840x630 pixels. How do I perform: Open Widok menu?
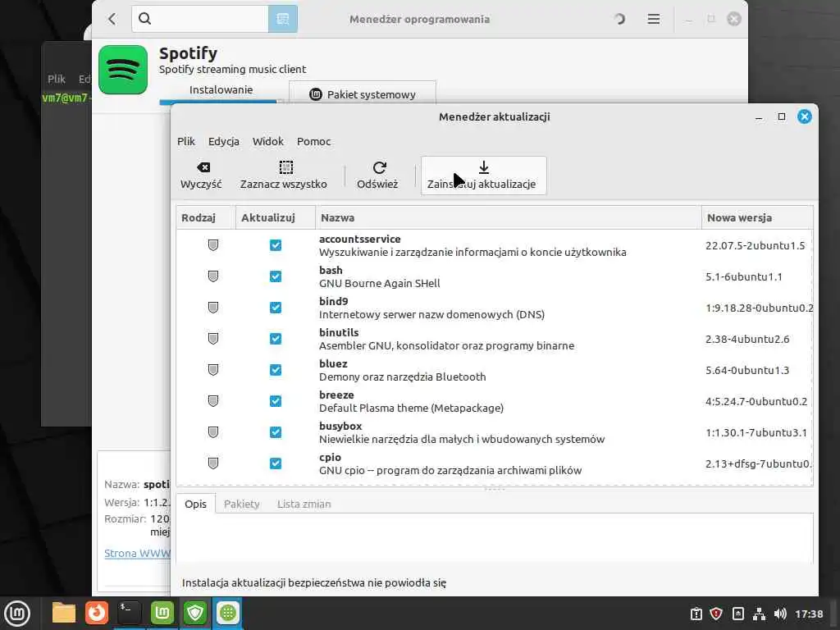[x=268, y=141]
